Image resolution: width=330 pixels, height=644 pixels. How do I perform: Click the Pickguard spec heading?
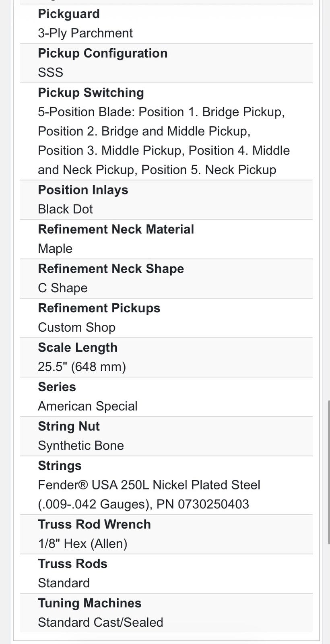pos(69,14)
